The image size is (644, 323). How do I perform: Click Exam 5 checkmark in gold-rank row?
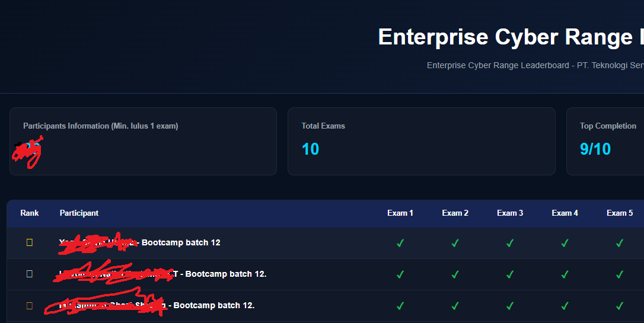[620, 243]
